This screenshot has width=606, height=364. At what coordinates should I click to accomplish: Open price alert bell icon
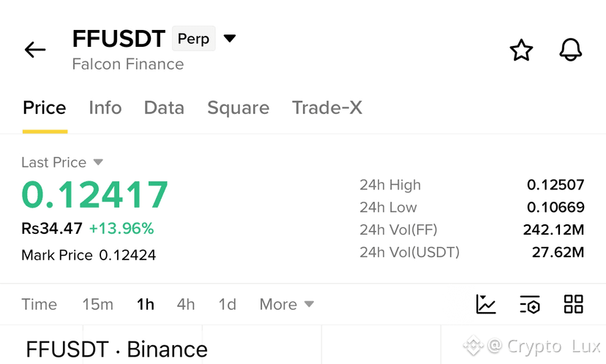pyautogui.click(x=570, y=50)
